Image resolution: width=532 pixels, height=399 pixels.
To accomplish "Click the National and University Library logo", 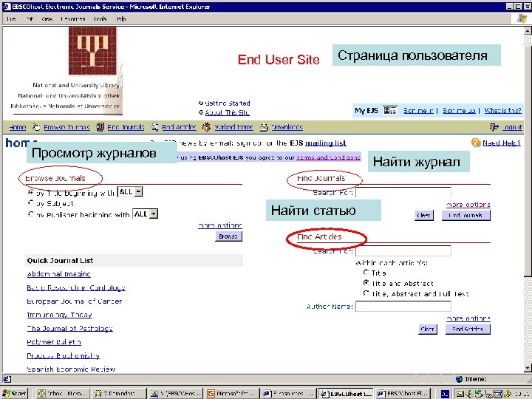I will [92, 51].
